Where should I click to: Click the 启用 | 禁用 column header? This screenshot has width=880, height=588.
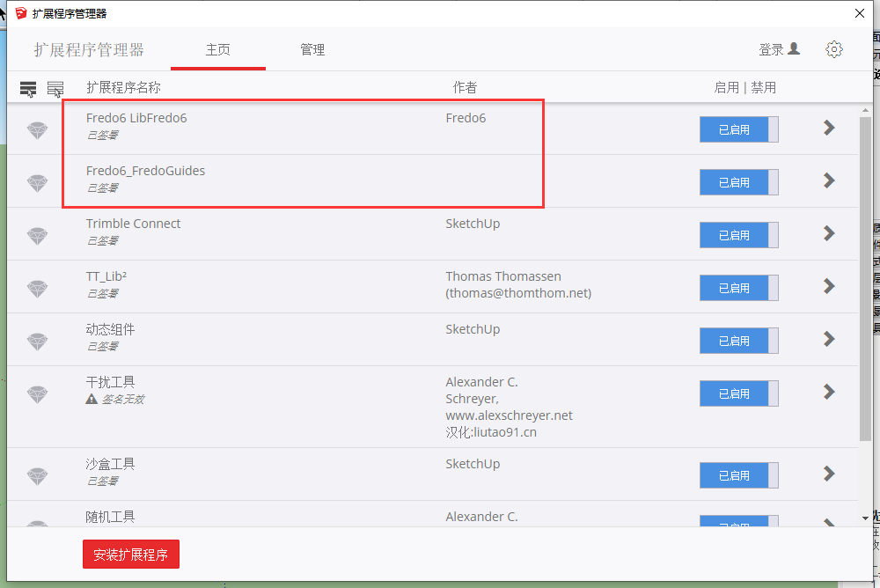click(744, 88)
